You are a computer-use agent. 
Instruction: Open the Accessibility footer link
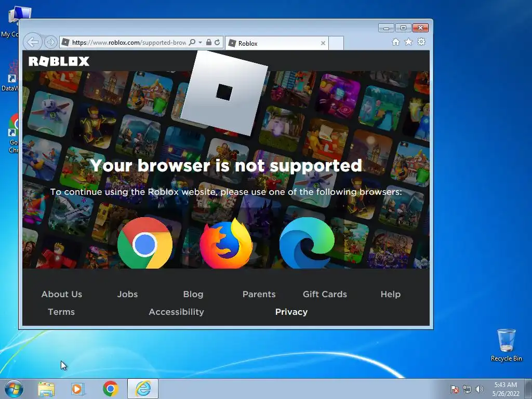(177, 312)
